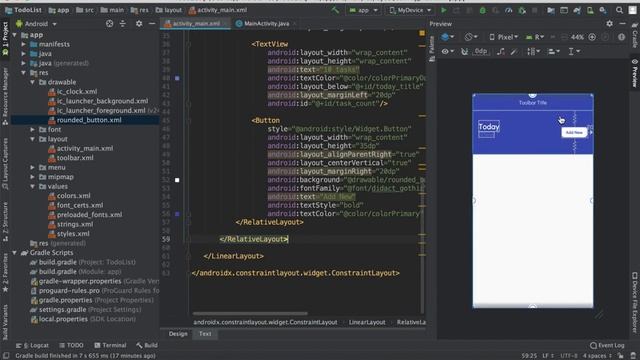The height and width of the screenshot is (360, 640).
Task: Open the Event Log
Action: click(x=607, y=345)
